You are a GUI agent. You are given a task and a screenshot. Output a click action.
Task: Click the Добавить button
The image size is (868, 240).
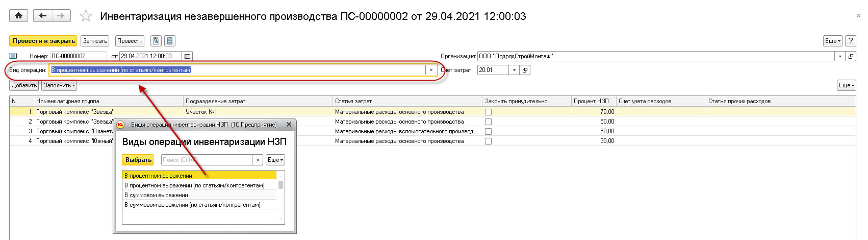pyautogui.click(x=24, y=85)
